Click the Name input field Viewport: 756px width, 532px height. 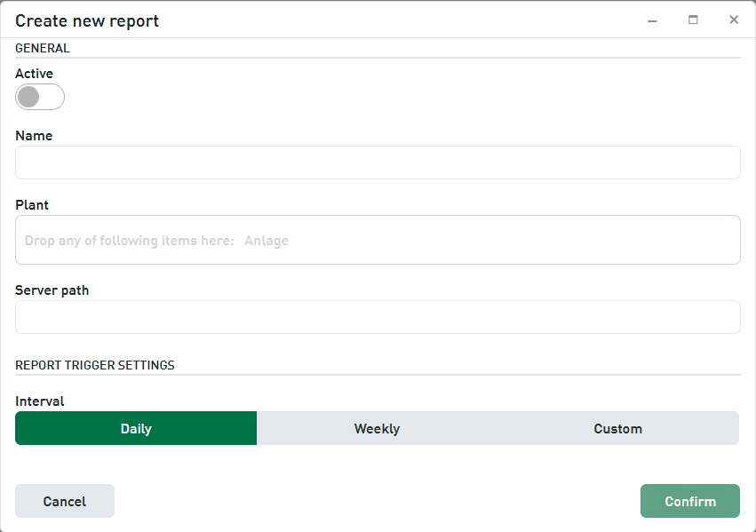pyautogui.click(x=378, y=163)
